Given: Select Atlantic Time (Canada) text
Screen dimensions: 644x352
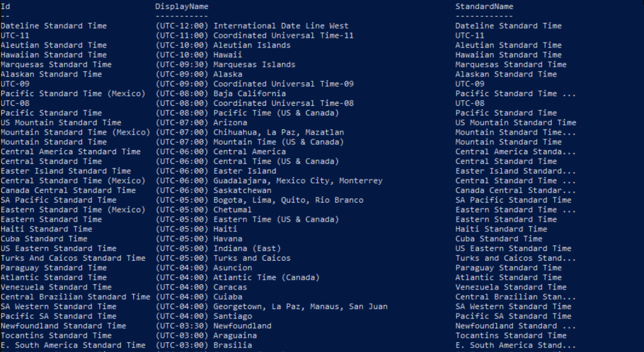Looking at the screenshot, I should [x=266, y=277].
